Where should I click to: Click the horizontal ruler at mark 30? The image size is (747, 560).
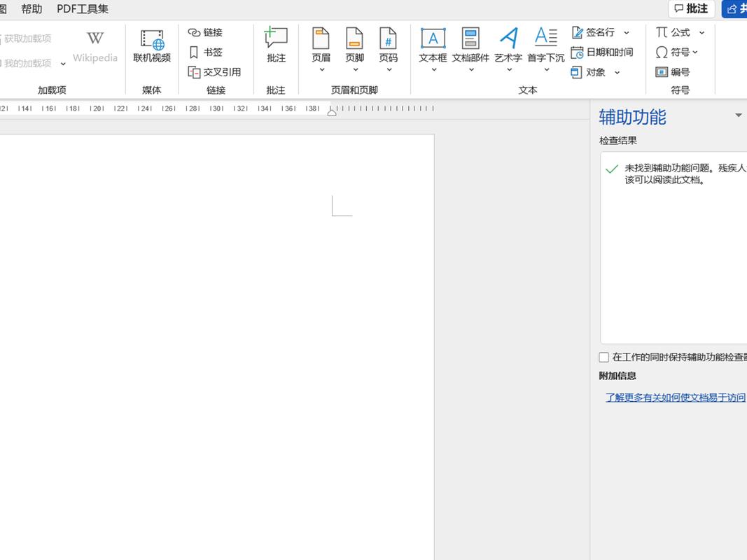click(217, 108)
